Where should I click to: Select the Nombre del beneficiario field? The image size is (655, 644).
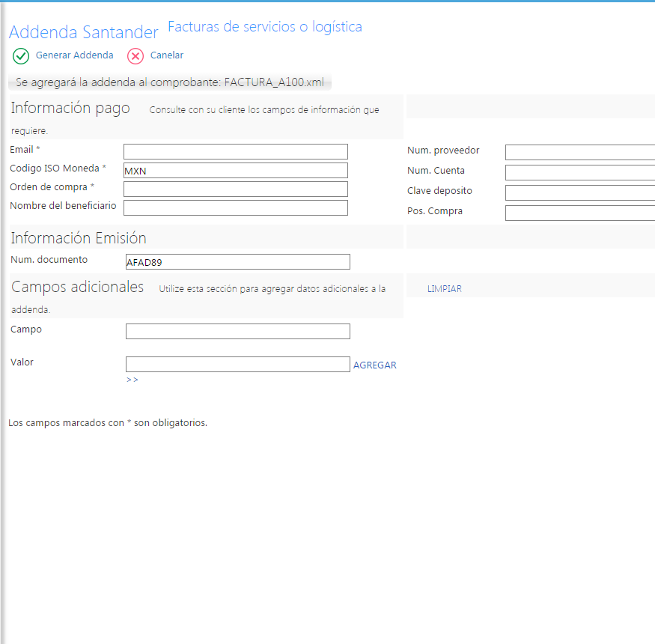coord(236,207)
